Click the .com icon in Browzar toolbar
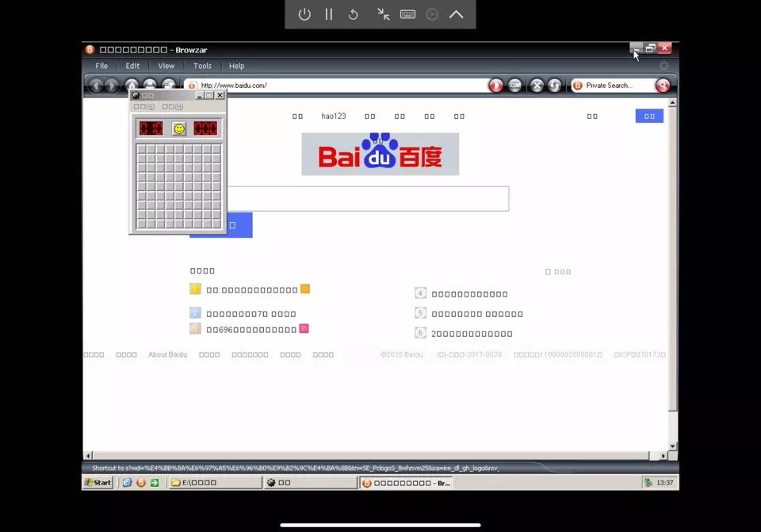This screenshot has height=532, width=761. click(x=515, y=84)
